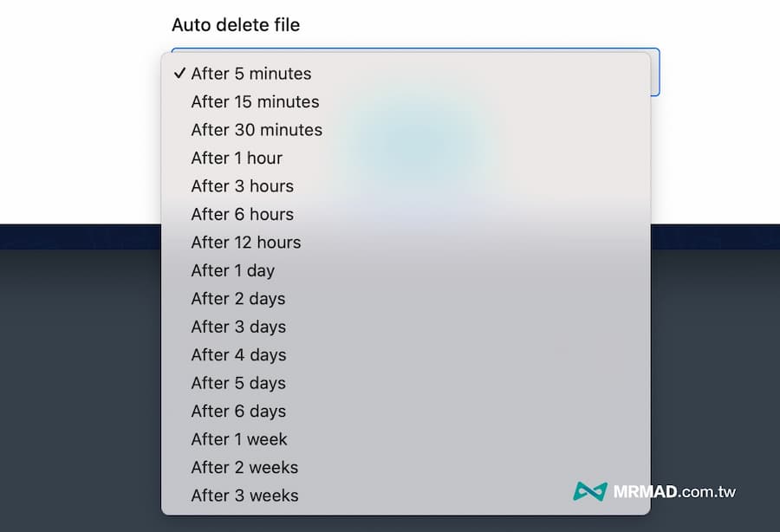Screen dimensions: 780x532
Task: Select the checked "After 5 minutes" option
Action: coord(251,74)
